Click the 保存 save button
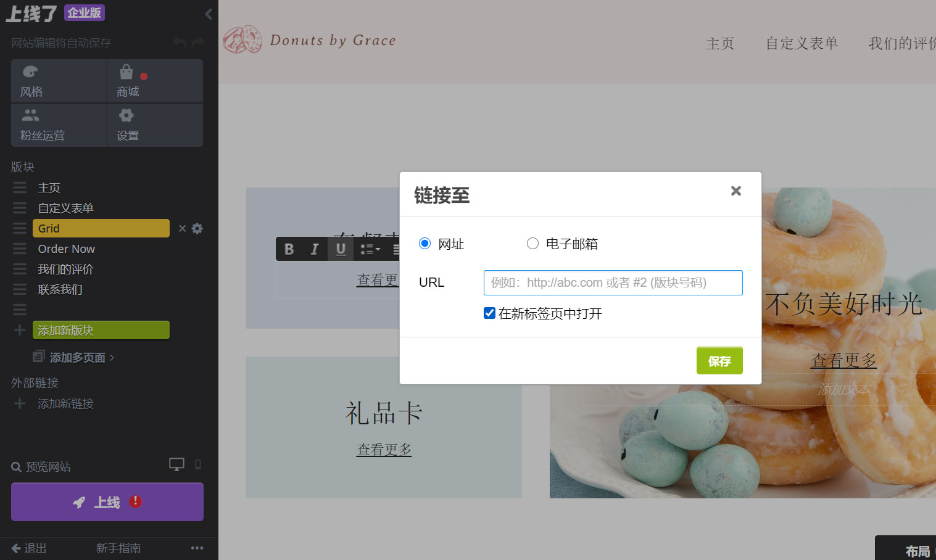This screenshot has height=560, width=936. click(719, 360)
